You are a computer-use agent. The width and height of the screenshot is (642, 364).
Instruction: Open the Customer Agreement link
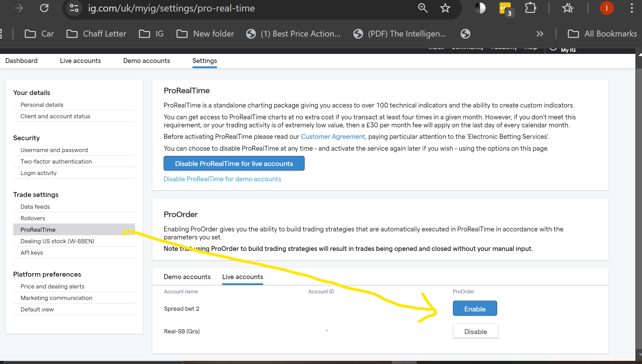[333, 137]
